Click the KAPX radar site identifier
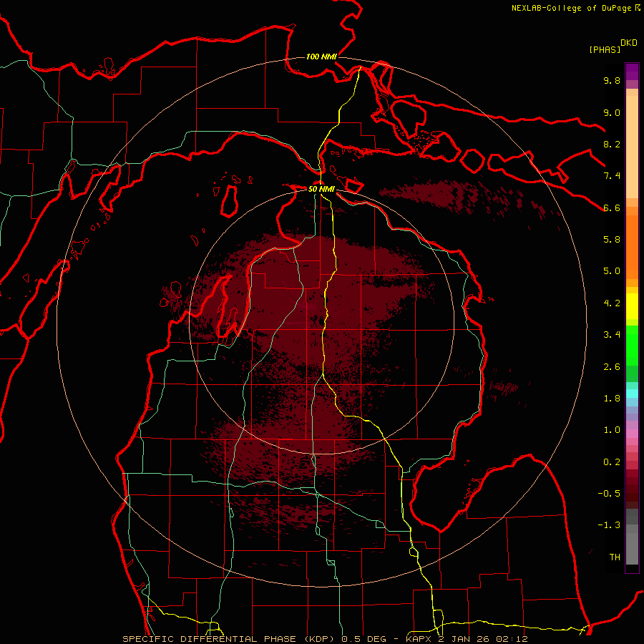This screenshot has height=644, width=644. tap(420, 639)
